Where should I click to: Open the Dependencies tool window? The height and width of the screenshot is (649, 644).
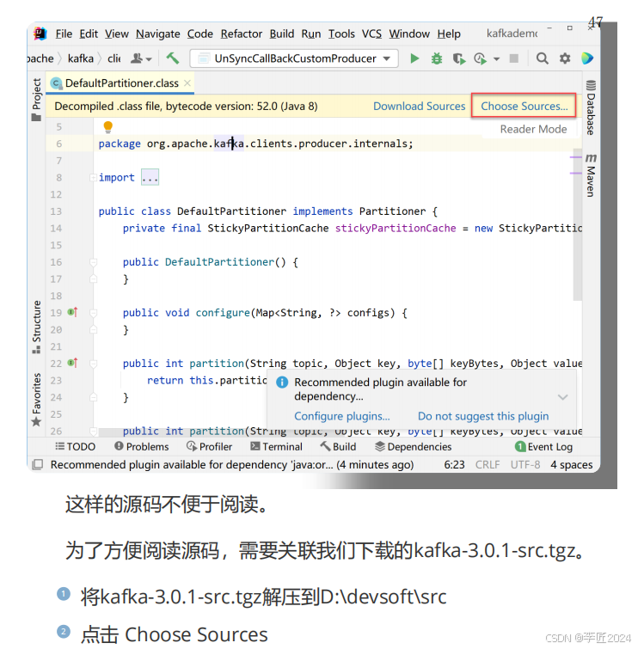pyautogui.click(x=413, y=447)
